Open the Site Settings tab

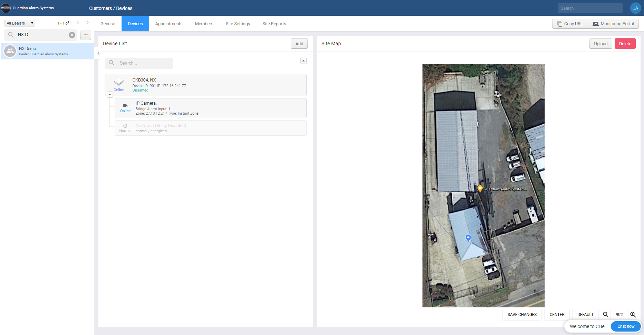pyautogui.click(x=238, y=24)
